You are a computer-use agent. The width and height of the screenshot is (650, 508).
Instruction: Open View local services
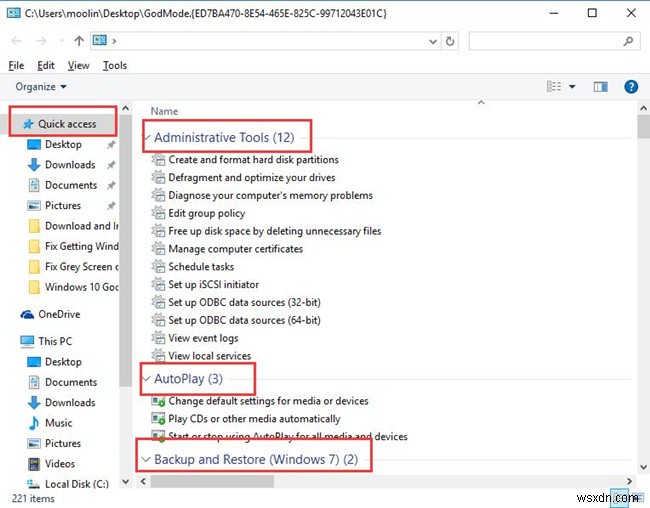tap(209, 356)
